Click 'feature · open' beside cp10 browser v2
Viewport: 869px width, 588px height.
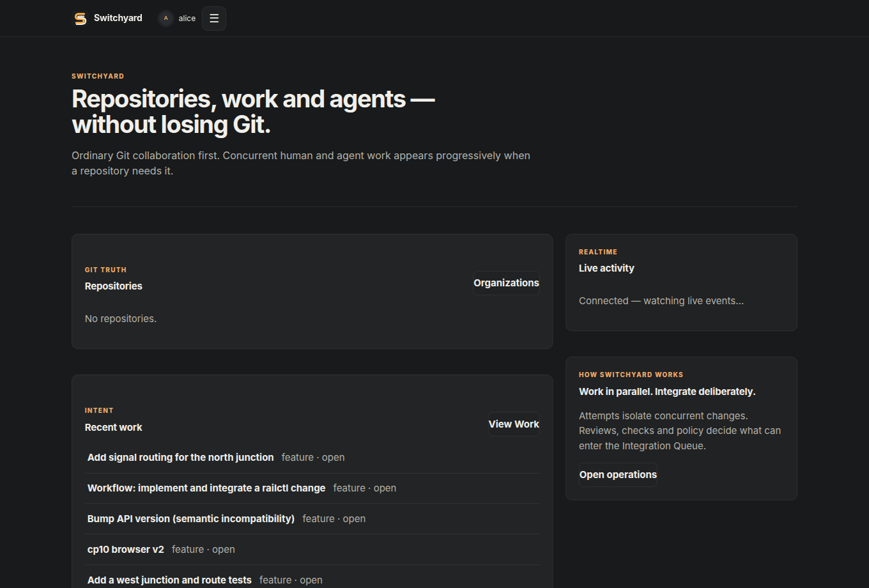203,550
